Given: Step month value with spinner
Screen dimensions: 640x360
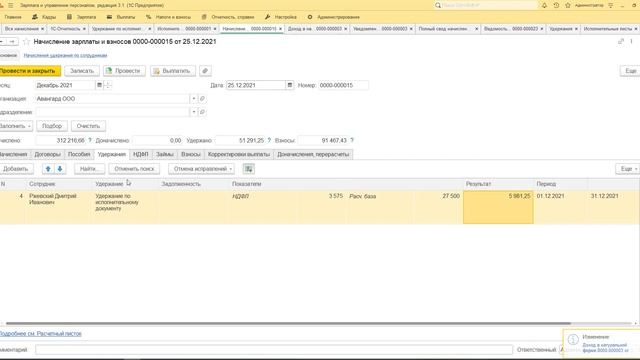Looking at the screenshot, I should click(108, 85).
